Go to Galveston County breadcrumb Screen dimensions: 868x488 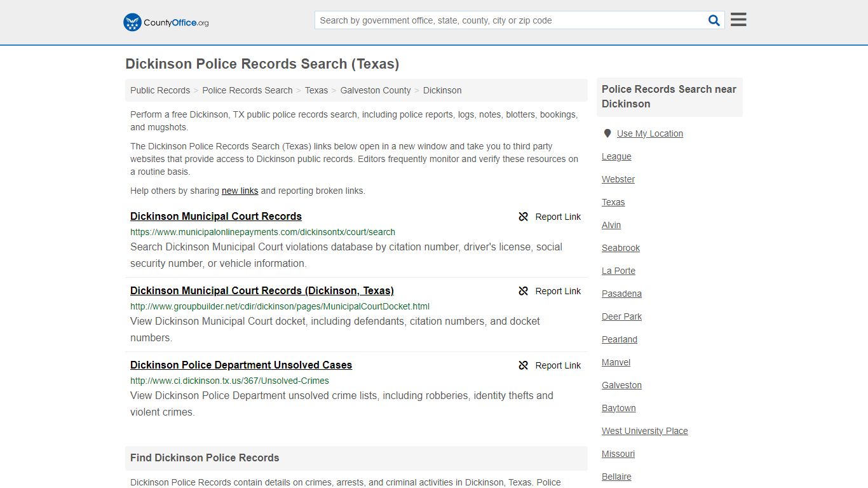(376, 90)
